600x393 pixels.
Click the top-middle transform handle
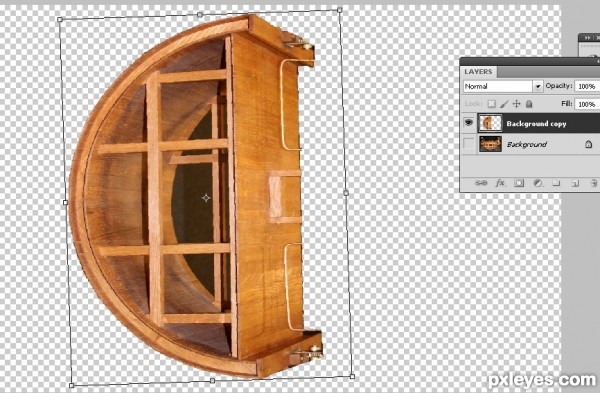[199, 15]
